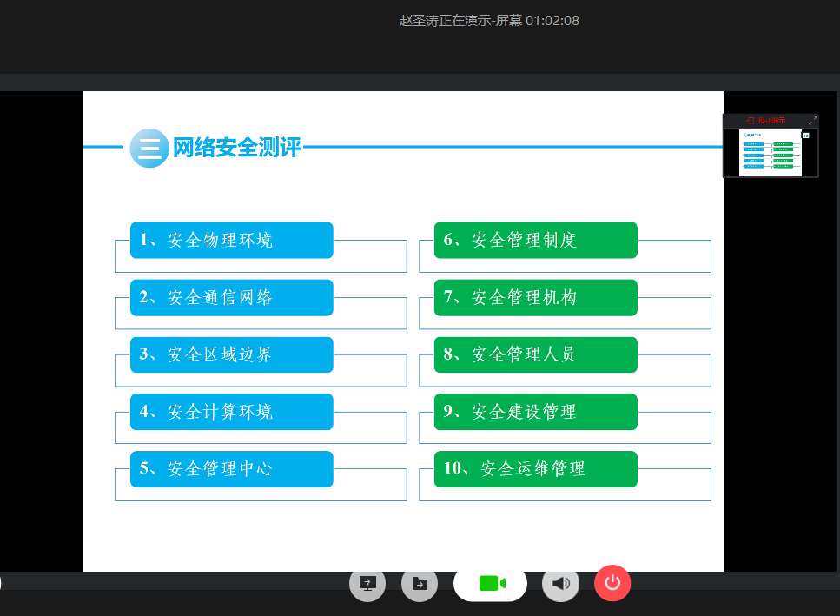Choose the 5、安全管理中心 blue box

pos(232,468)
